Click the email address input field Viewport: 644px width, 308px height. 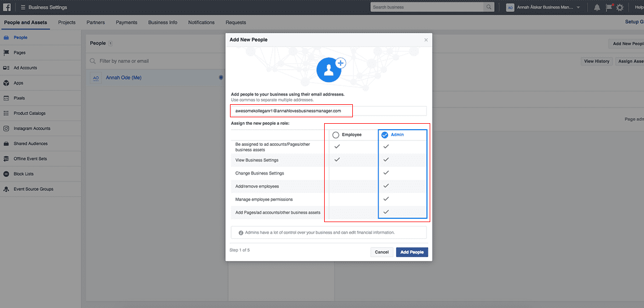coord(328,111)
